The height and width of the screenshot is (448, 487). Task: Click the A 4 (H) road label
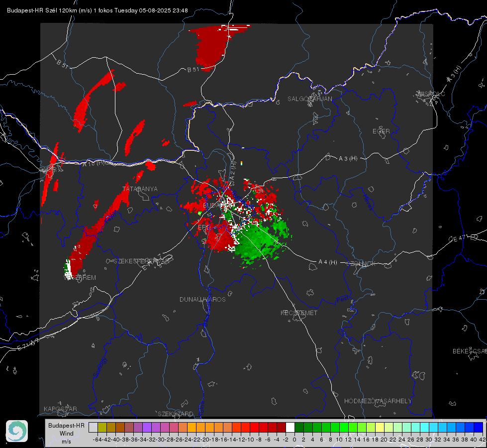(x=328, y=262)
